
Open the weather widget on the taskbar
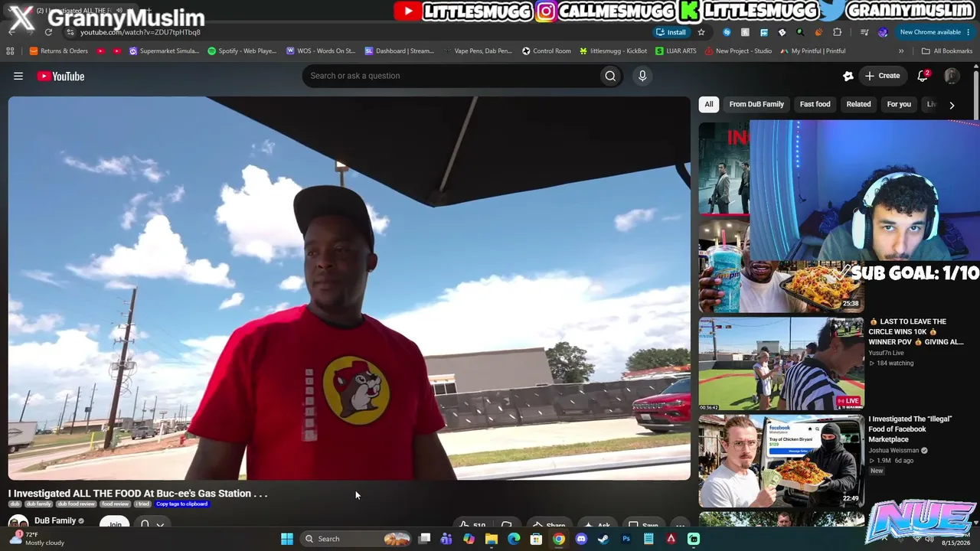tap(37, 539)
